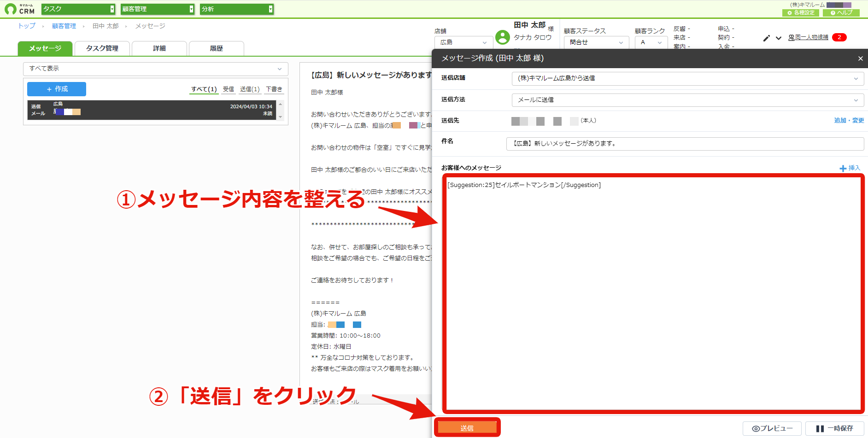This screenshot has width=868, height=438.
Task: Select the sent mail message row 2024/04/03
Action: tap(152, 110)
